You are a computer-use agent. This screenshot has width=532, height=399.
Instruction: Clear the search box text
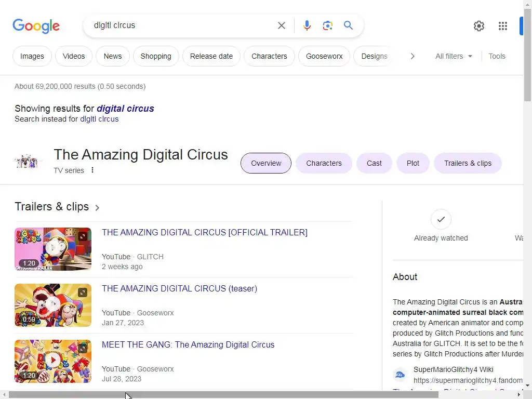282,25
